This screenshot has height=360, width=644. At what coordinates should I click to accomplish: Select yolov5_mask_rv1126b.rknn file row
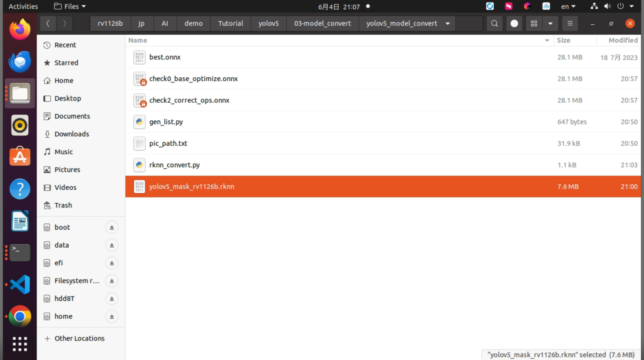click(x=383, y=186)
